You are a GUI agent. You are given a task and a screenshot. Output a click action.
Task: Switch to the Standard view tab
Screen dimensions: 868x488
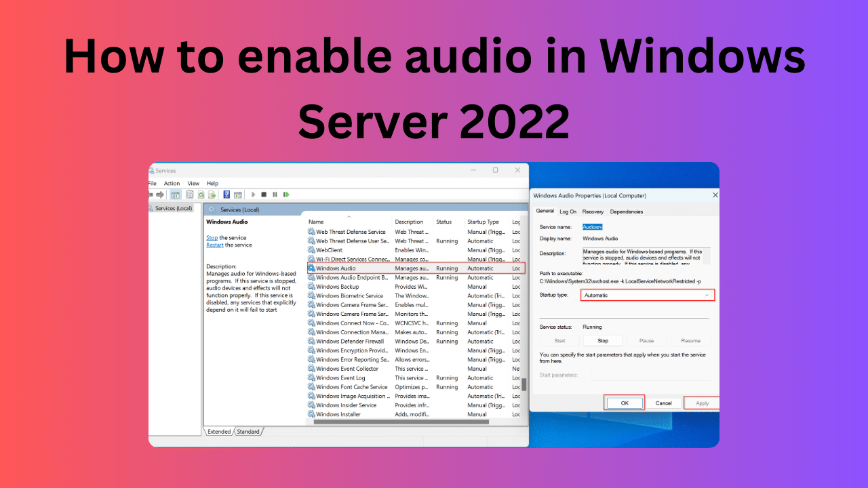(x=248, y=432)
